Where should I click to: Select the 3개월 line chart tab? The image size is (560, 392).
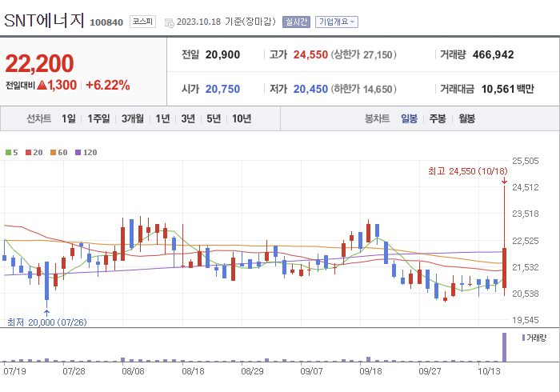click(x=133, y=118)
